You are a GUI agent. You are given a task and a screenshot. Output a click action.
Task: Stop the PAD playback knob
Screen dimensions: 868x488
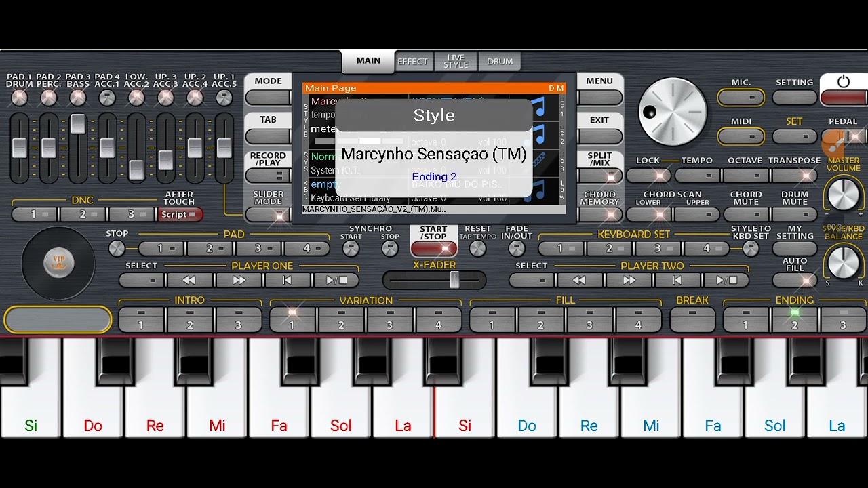(x=117, y=249)
